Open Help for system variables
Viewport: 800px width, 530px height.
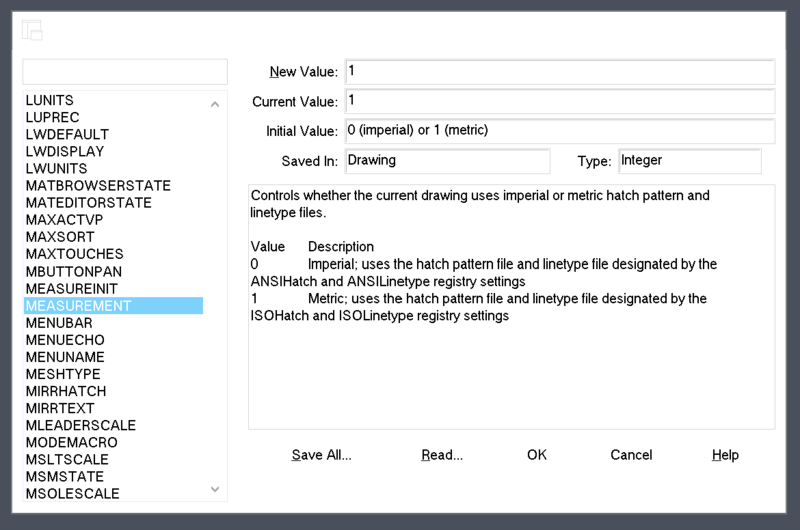pos(725,455)
